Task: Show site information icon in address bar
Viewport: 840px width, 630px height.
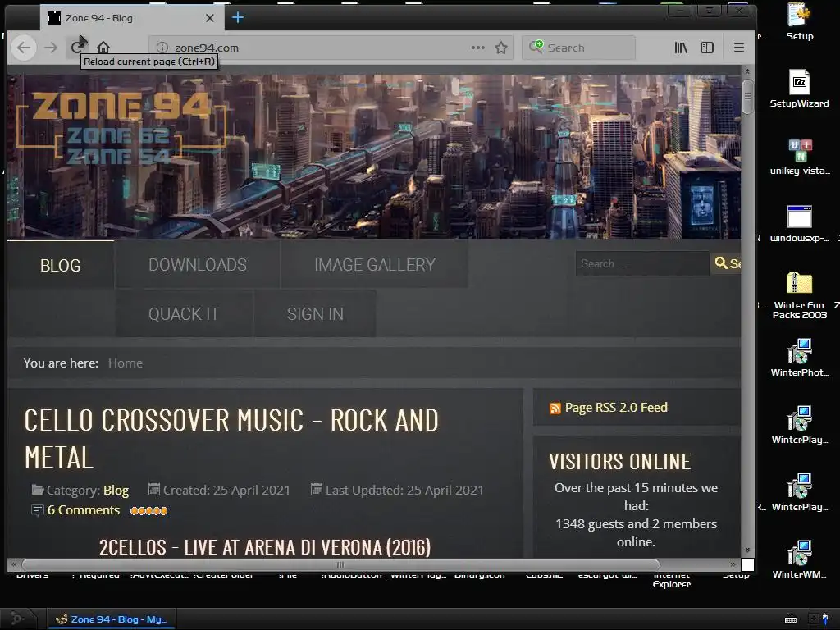Action: 162,48
